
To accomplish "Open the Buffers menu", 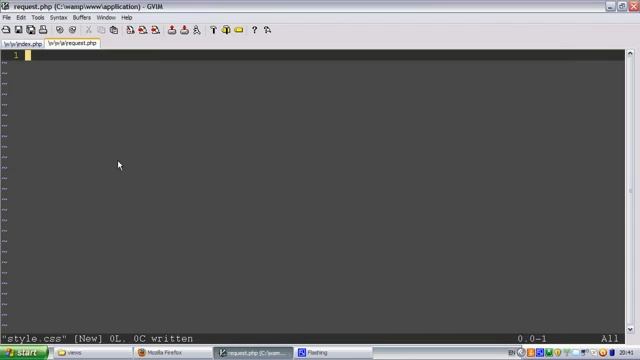I will tap(82, 18).
